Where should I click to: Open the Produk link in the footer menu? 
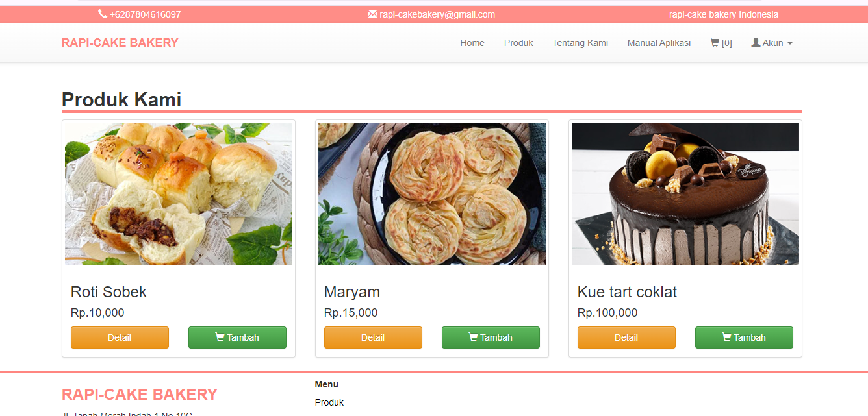pos(329,402)
